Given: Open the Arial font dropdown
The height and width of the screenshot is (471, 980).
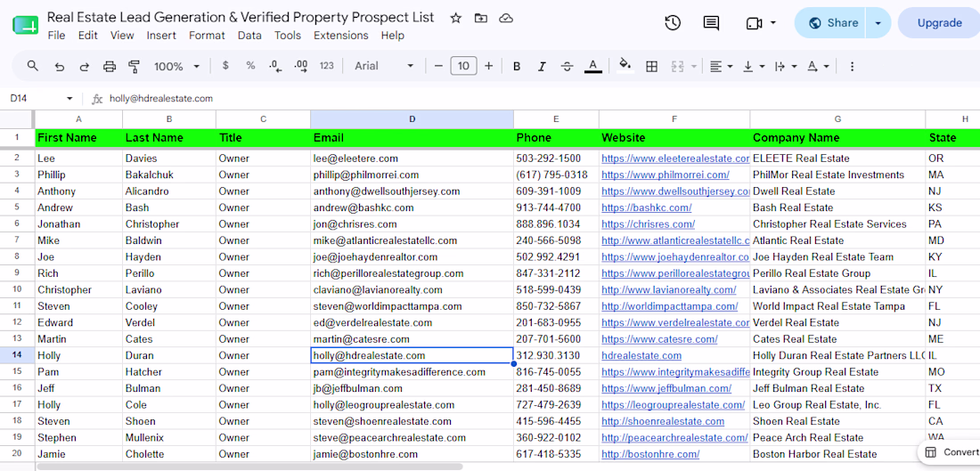Looking at the screenshot, I should click(384, 66).
